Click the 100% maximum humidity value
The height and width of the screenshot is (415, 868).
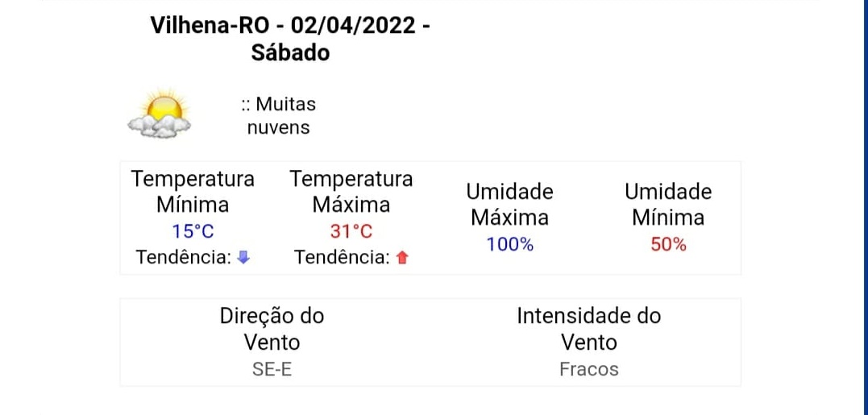pos(510,244)
